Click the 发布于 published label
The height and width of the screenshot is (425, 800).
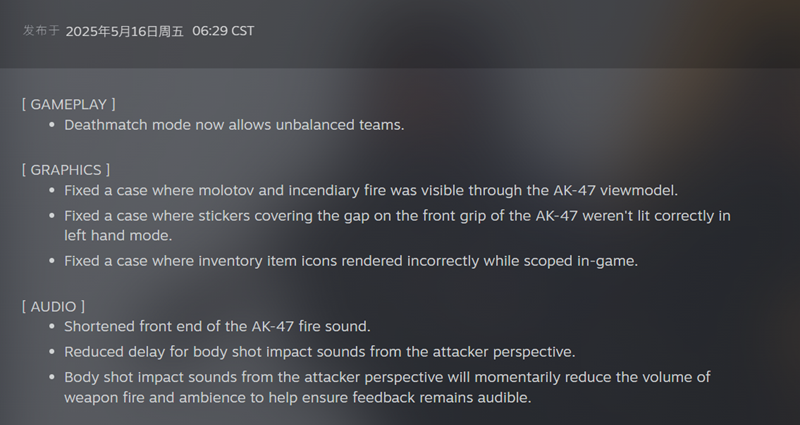41,31
